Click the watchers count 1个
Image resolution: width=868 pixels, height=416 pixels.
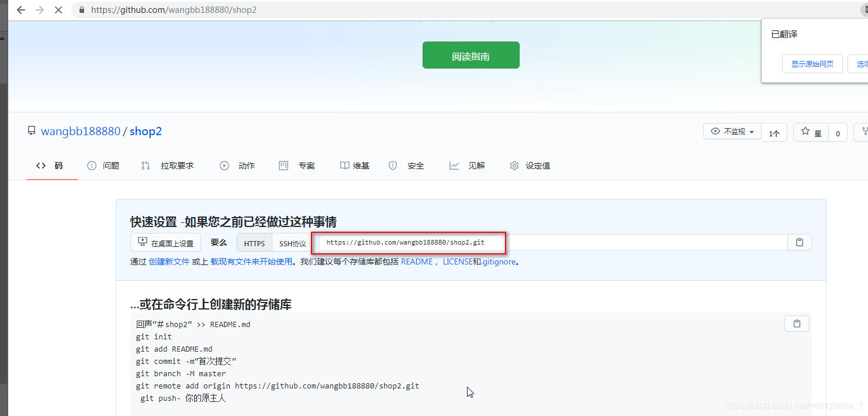774,133
